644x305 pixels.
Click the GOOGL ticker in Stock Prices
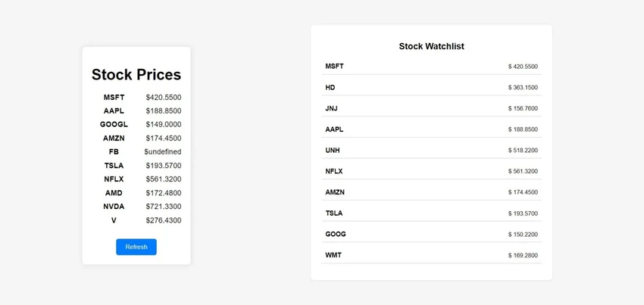(114, 124)
